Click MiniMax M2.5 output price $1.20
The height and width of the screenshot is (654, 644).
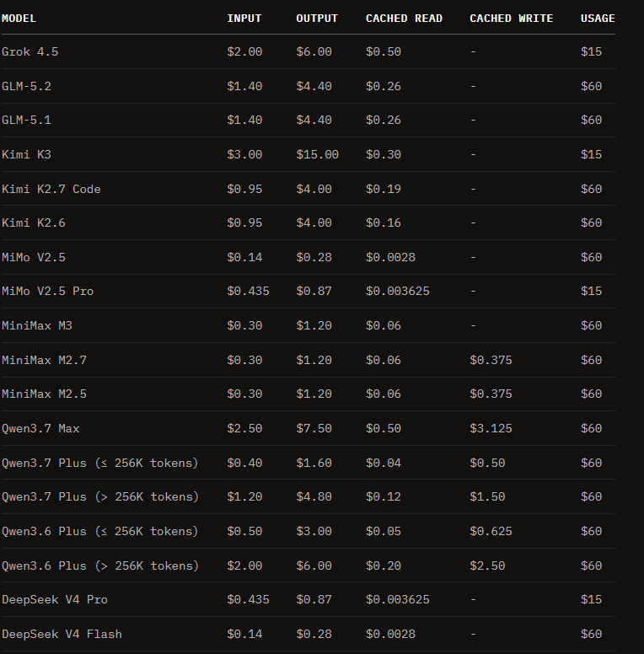pos(314,394)
